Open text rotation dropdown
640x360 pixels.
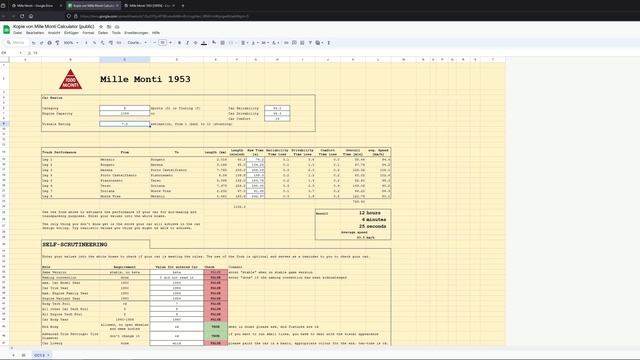pos(275,42)
